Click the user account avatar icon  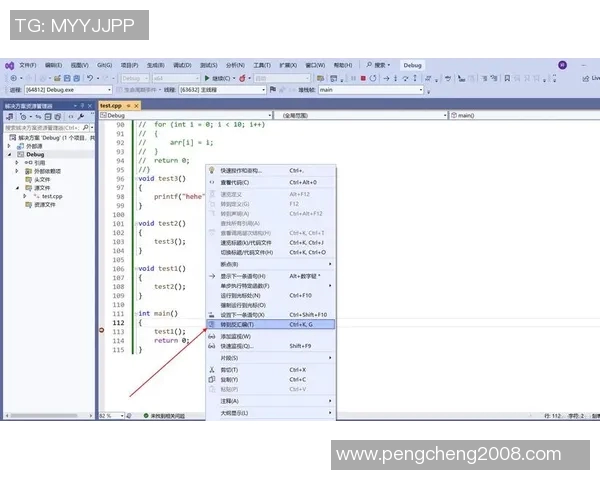[562, 65]
